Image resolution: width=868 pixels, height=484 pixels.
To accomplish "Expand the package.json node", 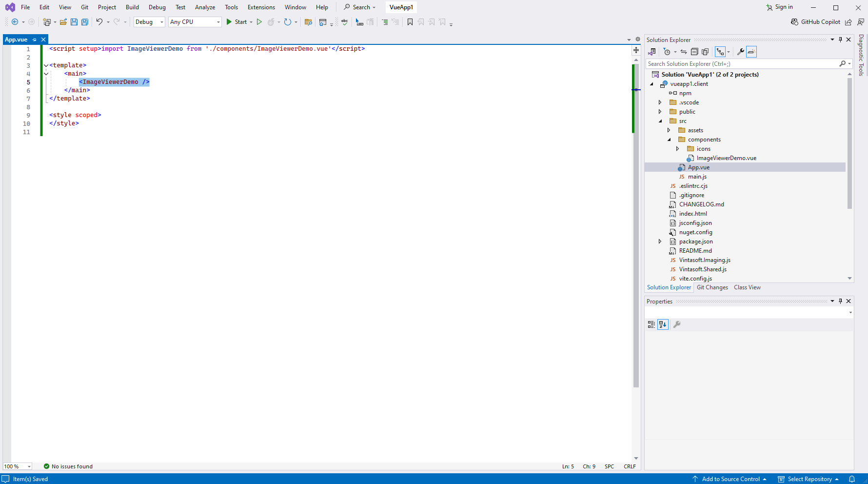I will click(x=660, y=242).
